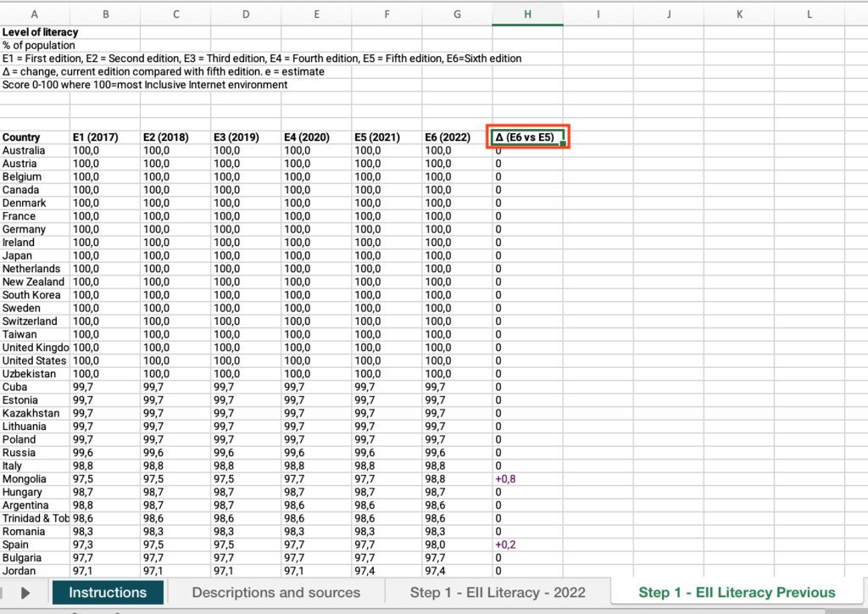Select column J header

pyautogui.click(x=668, y=14)
